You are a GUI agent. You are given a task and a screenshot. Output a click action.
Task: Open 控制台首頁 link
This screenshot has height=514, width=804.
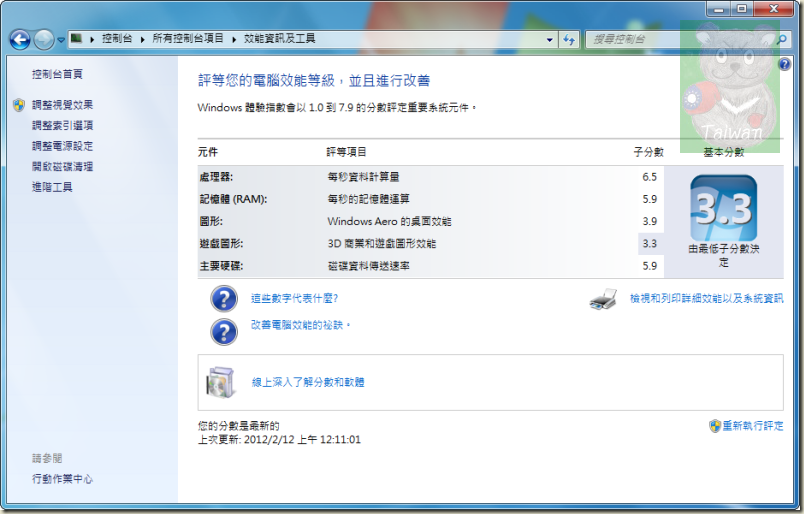point(57,74)
